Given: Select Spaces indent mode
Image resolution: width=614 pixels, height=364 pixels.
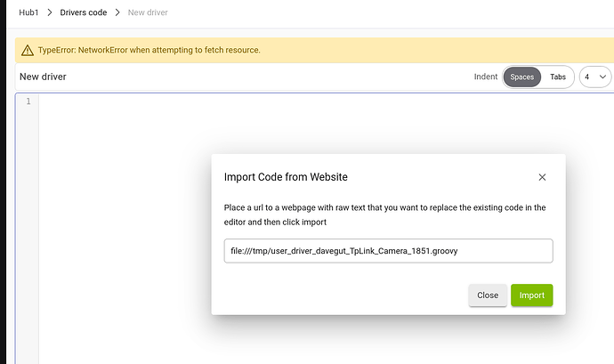Looking at the screenshot, I should 521,77.
